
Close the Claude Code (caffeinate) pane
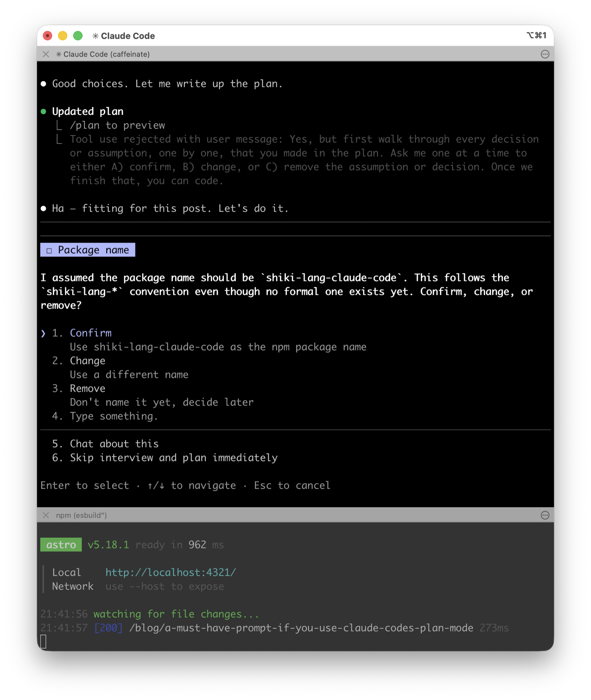click(x=46, y=54)
